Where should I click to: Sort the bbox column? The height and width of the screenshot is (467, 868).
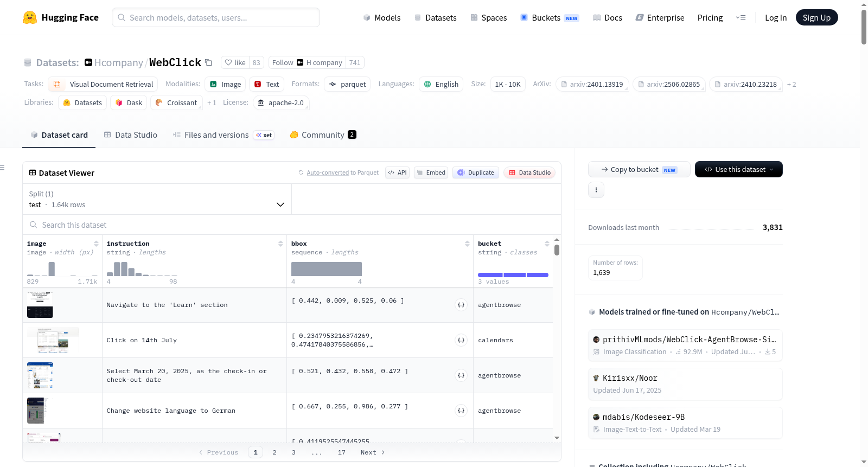coord(467,244)
